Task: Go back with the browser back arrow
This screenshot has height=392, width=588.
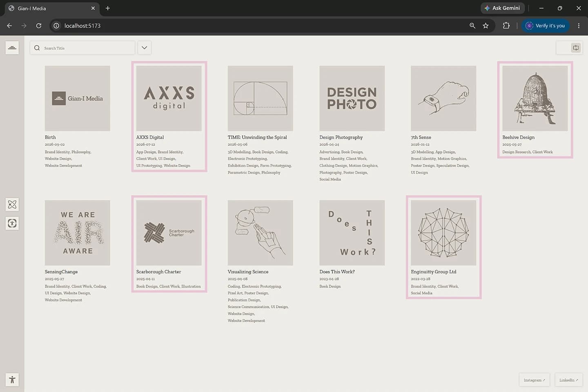Action: point(9,25)
